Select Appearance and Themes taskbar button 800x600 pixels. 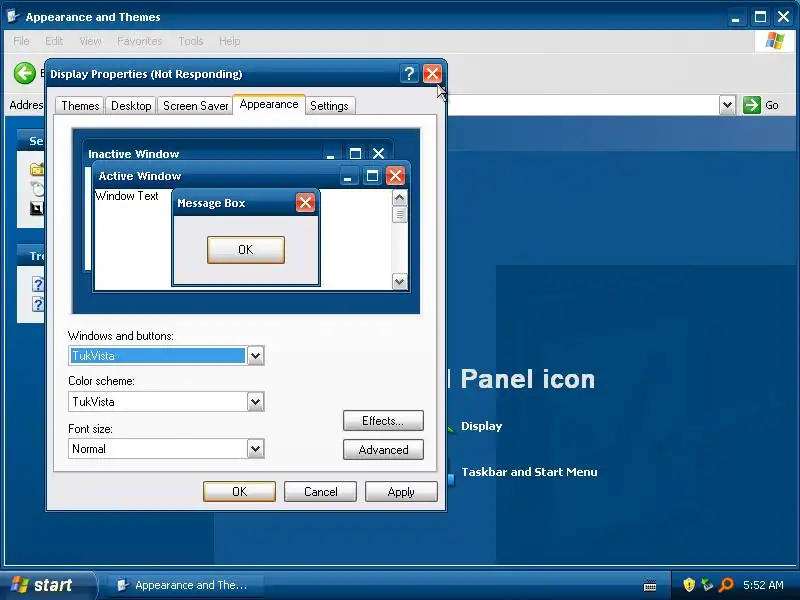click(x=185, y=585)
